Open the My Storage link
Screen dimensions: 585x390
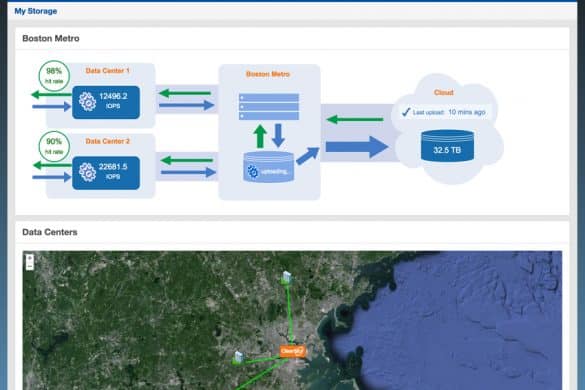click(36, 11)
